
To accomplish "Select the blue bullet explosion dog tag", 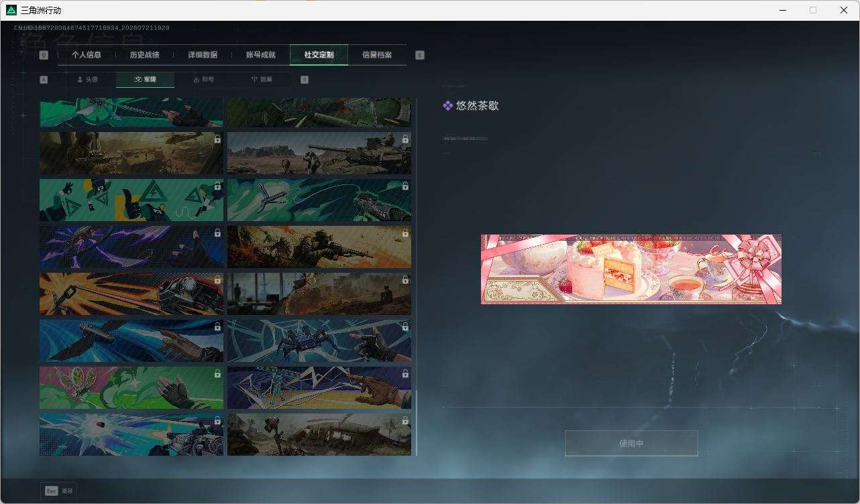I will click(x=131, y=434).
